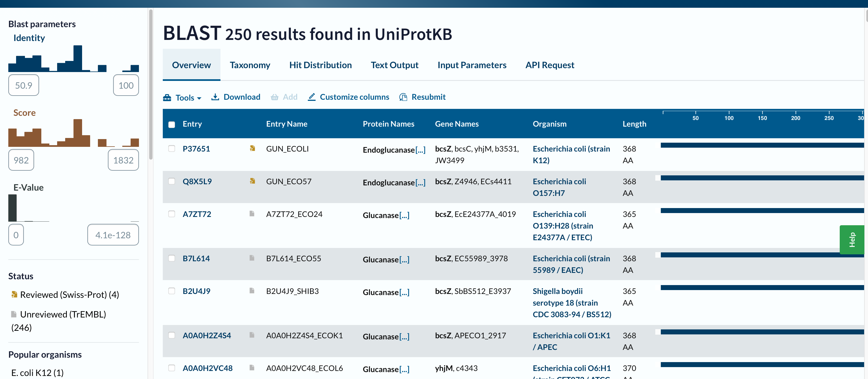Image resolution: width=868 pixels, height=379 pixels.
Task: Click unreviewed TrEMBL icon for A7ZT72
Action: click(252, 213)
